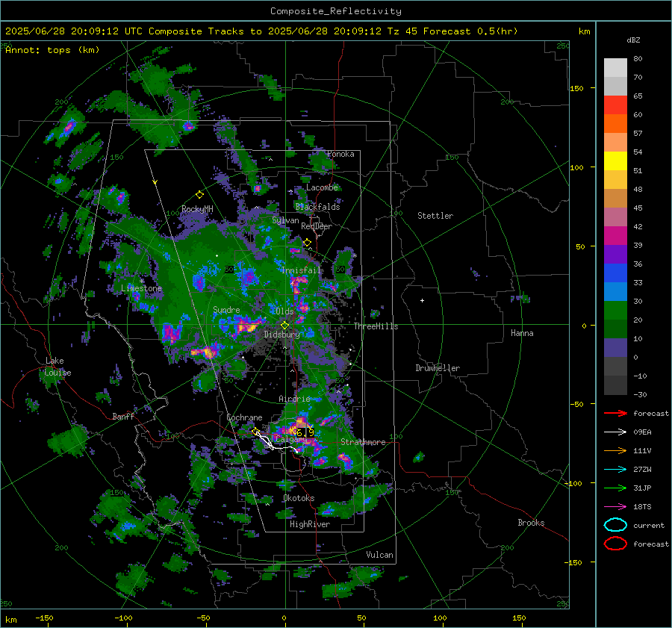Click the ThreeHills label

coord(376,326)
